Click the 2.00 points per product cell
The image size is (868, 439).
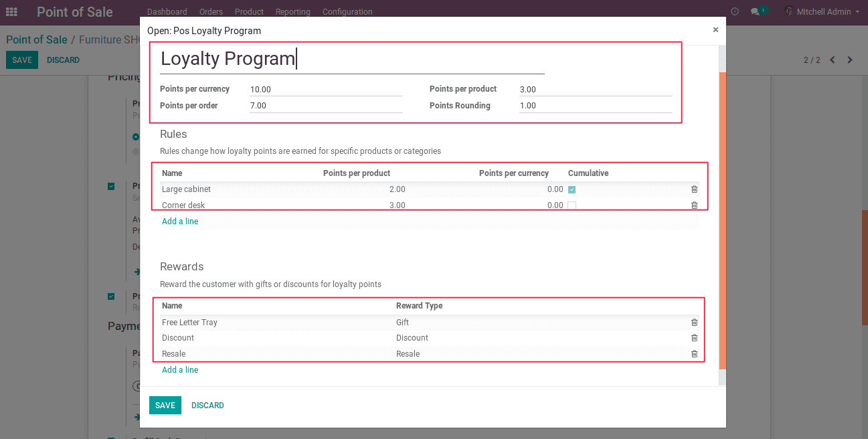398,189
